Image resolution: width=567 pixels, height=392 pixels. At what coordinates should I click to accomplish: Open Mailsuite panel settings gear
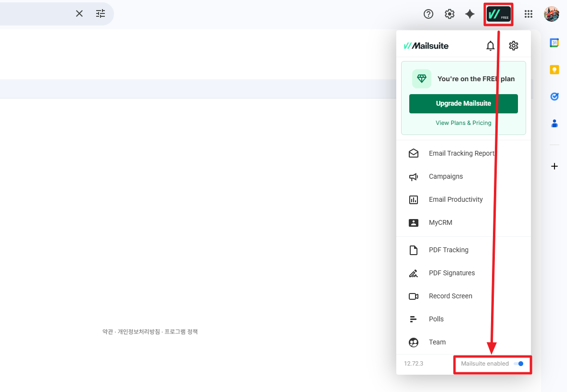[514, 46]
